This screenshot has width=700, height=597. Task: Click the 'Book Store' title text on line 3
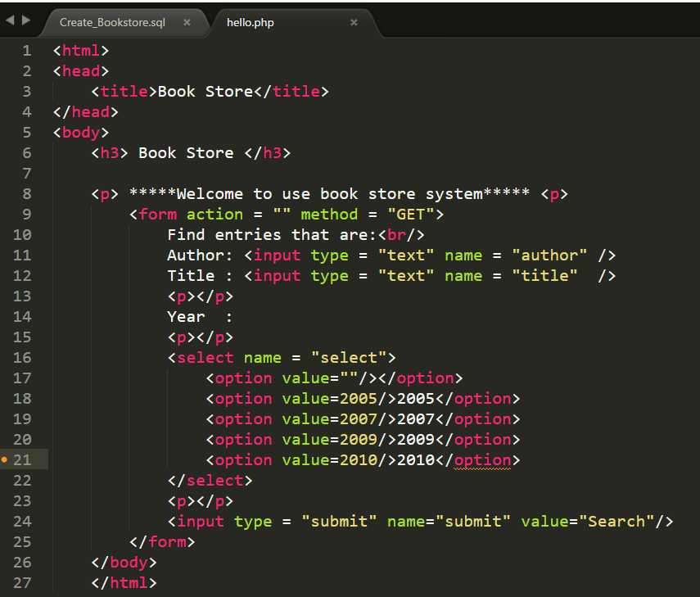click(x=205, y=92)
